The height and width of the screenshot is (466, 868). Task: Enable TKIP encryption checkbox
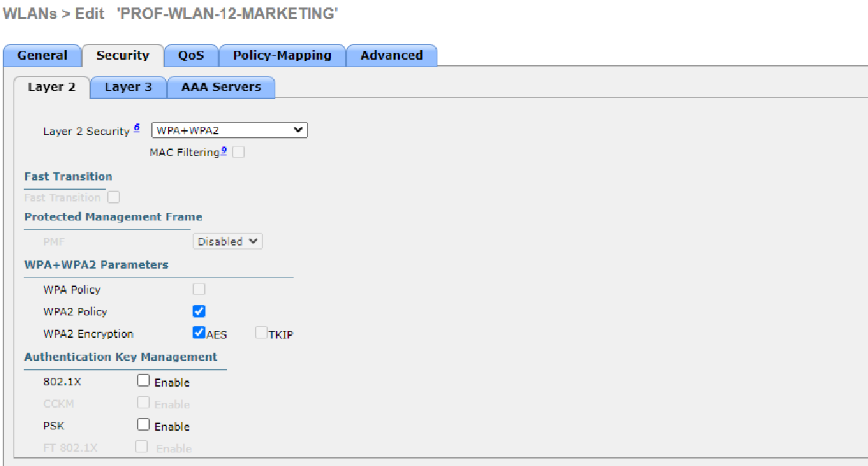click(x=261, y=332)
